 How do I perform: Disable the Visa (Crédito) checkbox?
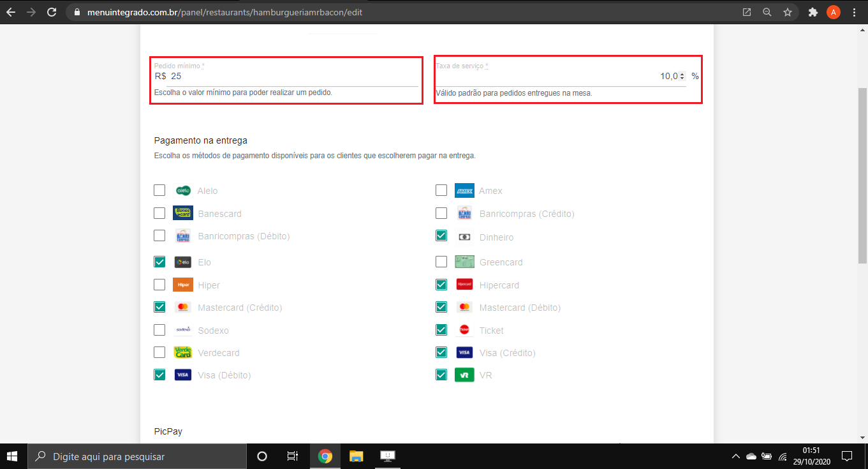coord(441,352)
